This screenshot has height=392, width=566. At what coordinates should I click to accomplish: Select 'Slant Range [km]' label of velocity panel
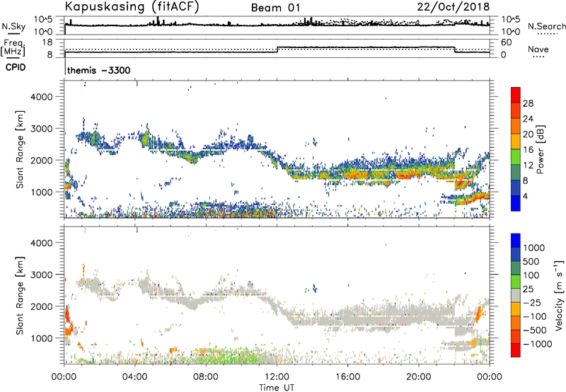(20, 296)
